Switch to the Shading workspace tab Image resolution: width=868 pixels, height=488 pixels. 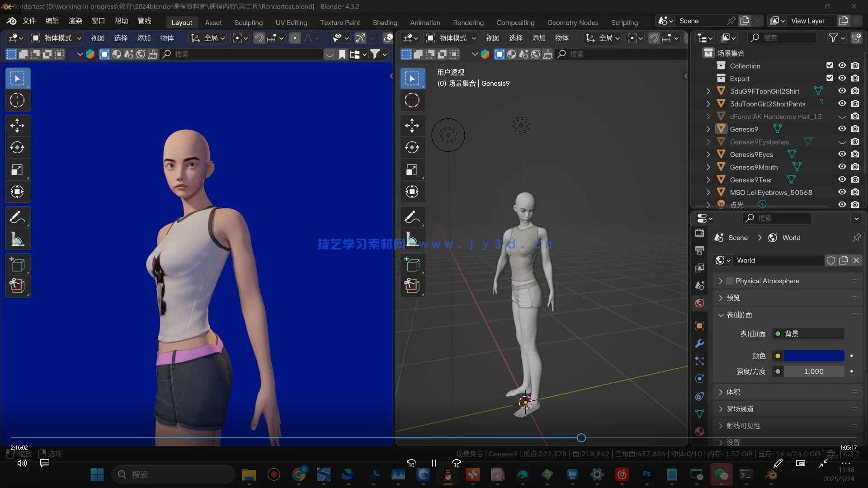click(385, 23)
